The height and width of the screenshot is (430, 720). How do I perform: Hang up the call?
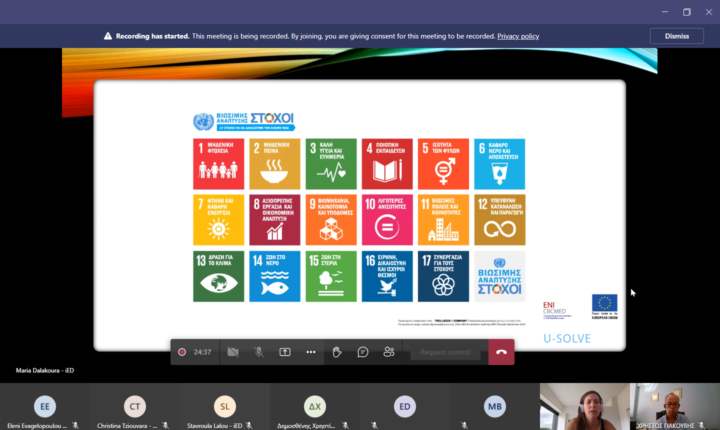click(x=501, y=352)
